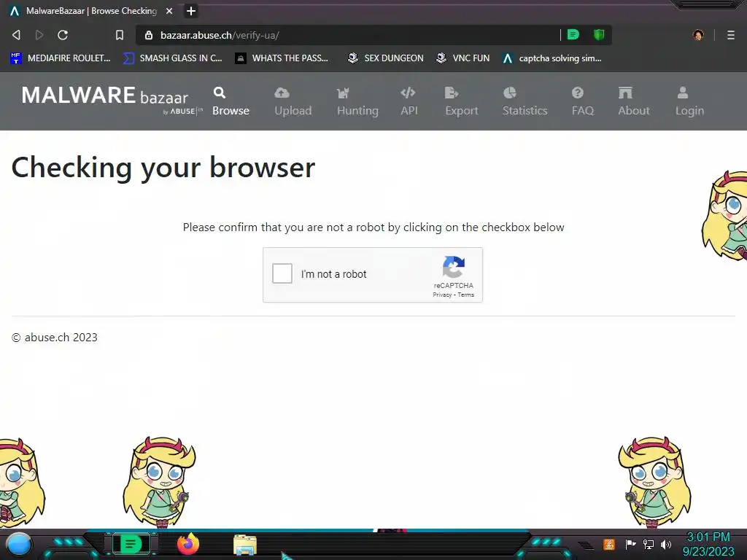Bookmark this page with the bookmark icon
The width and height of the screenshot is (747, 560).
click(120, 35)
